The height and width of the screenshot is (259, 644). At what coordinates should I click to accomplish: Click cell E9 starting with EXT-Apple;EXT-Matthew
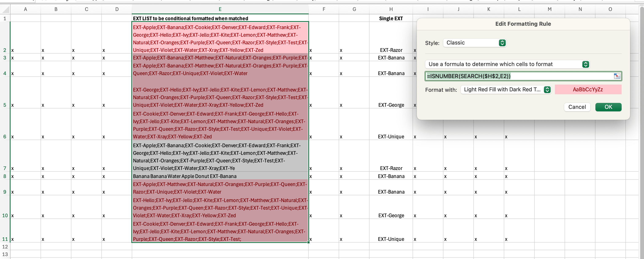[x=220, y=188]
